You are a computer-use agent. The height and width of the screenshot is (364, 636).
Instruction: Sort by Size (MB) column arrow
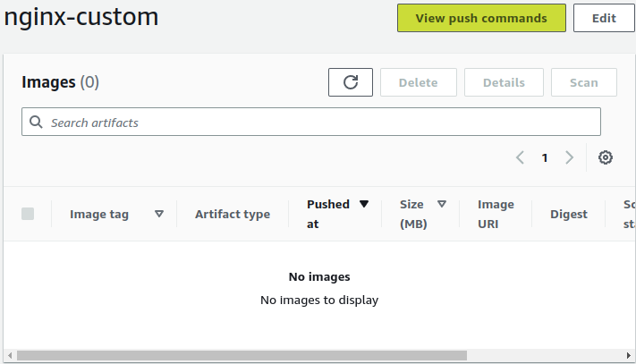(x=442, y=204)
